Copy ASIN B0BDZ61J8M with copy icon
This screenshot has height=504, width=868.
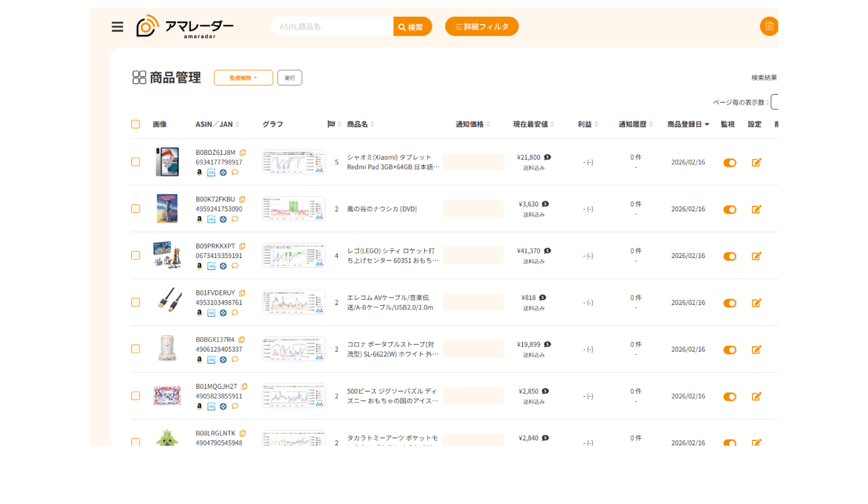pyautogui.click(x=243, y=153)
